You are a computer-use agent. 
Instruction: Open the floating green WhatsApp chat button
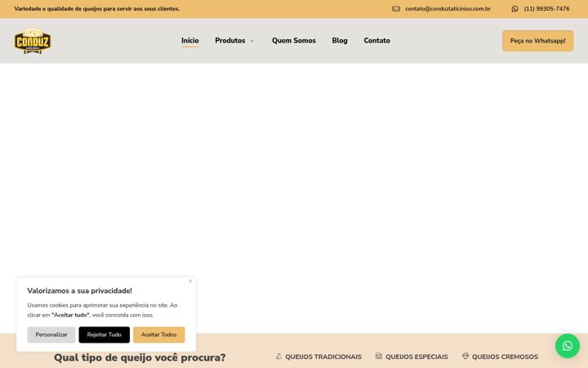(x=568, y=345)
